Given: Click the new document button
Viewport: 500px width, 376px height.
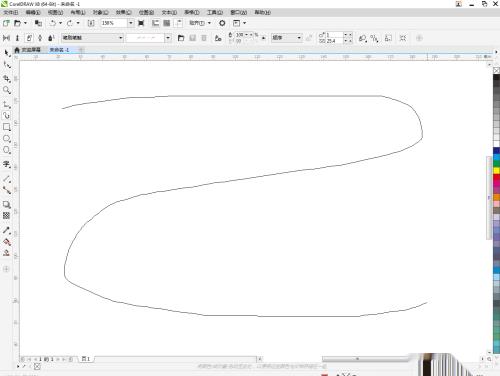Looking at the screenshot, I should click(6, 23).
